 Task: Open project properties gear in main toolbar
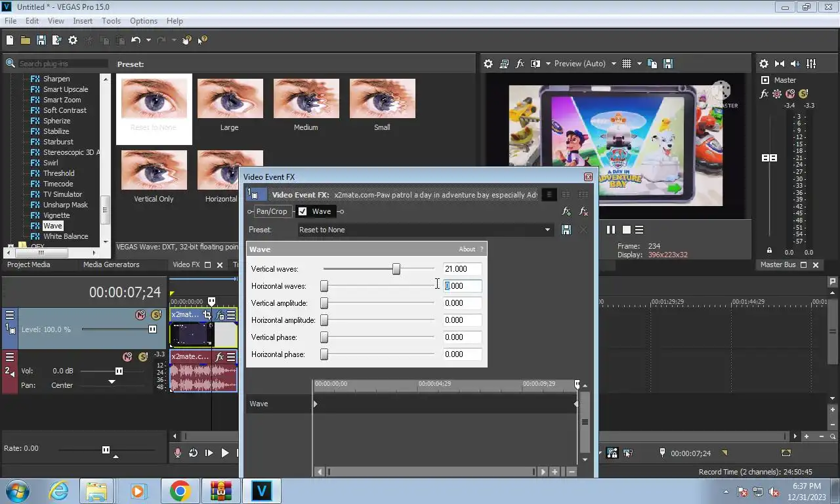point(73,40)
